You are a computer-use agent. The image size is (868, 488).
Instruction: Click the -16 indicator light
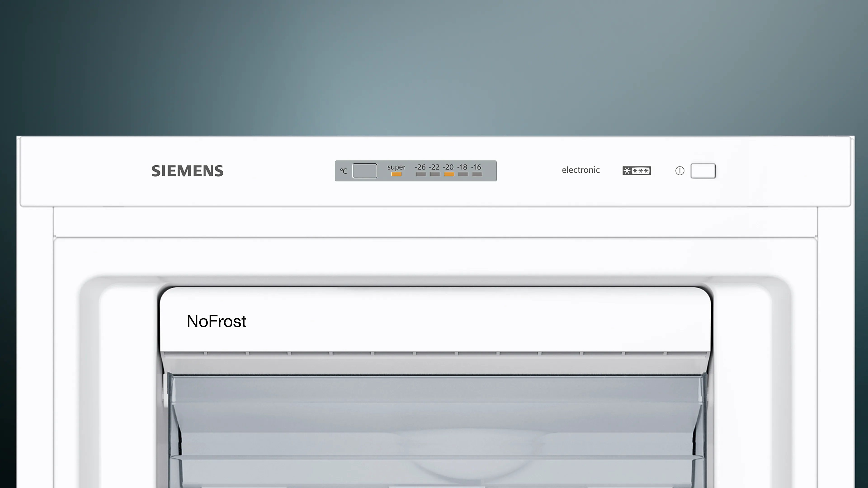(477, 174)
